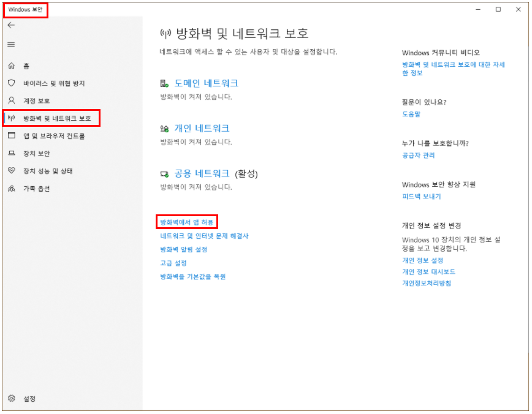The height and width of the screenshot is (414, 532).
Task: Click the public network icon
Action: [x=164, y=175]
